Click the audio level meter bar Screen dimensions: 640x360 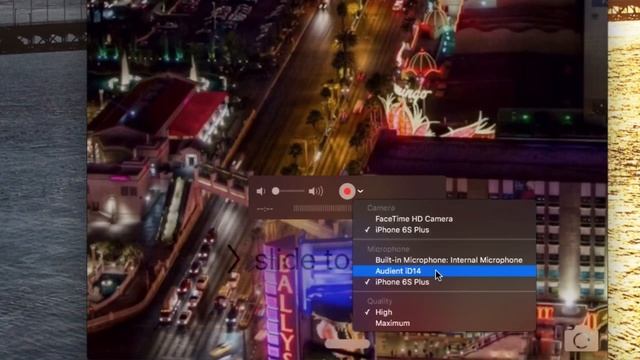pos(322,209)
